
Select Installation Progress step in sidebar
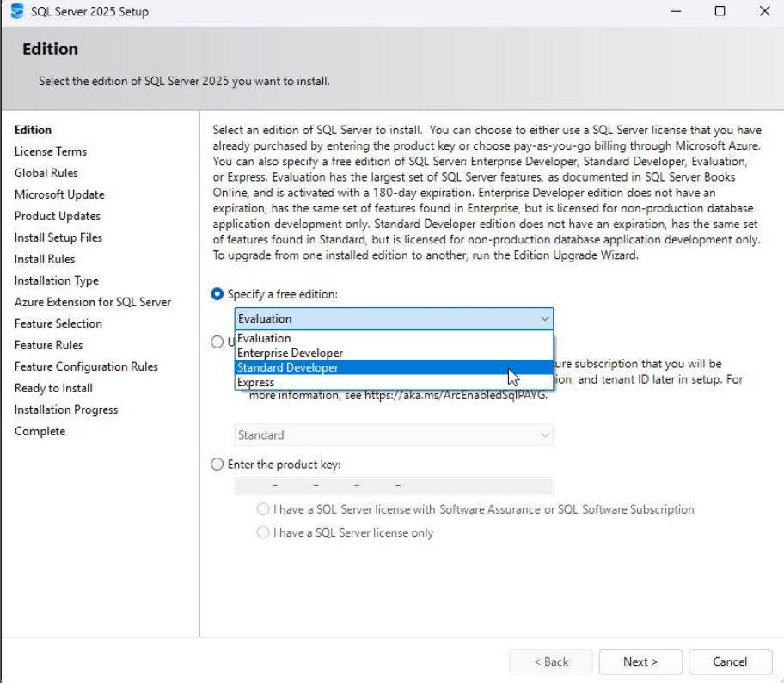pyautogui.click(x=66, y=409)
